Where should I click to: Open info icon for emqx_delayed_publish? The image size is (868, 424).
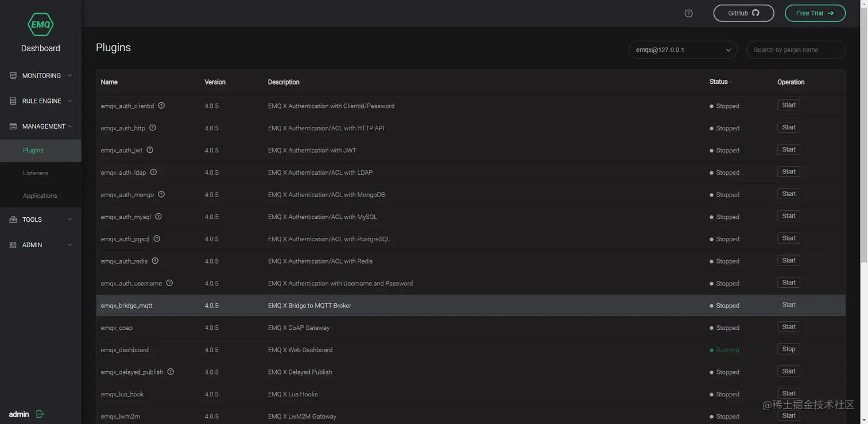click(x=170, y=372)
